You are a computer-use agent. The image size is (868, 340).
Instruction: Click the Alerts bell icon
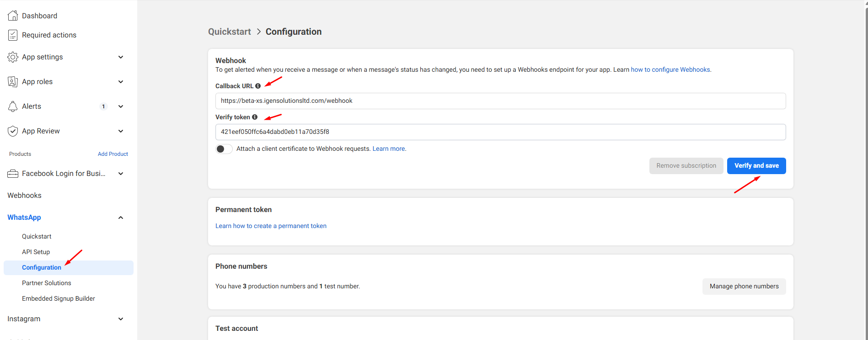13,106
